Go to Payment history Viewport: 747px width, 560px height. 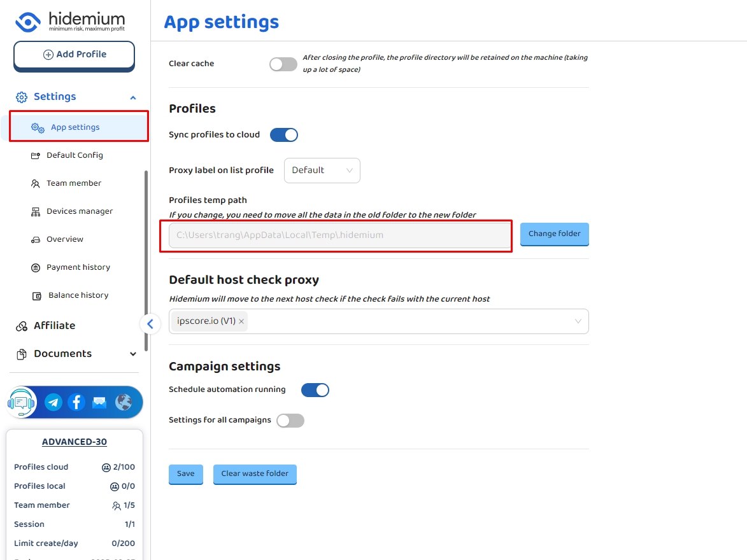click(x=78, y=267)
